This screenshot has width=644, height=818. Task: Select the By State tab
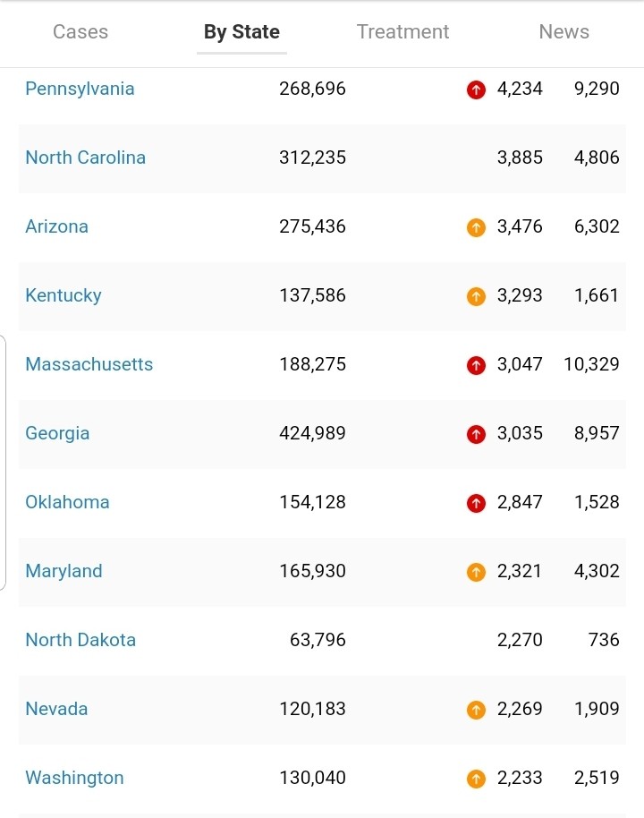(x=241, y=32)
